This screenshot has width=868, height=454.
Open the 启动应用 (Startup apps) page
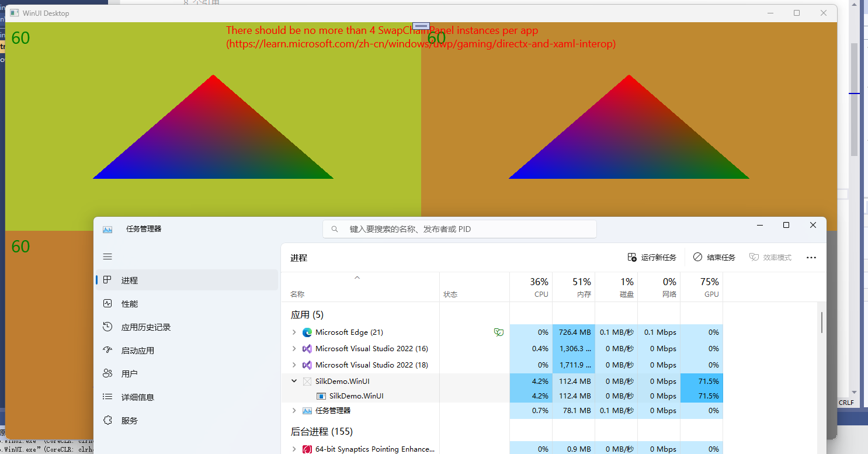tap(187, 351)
